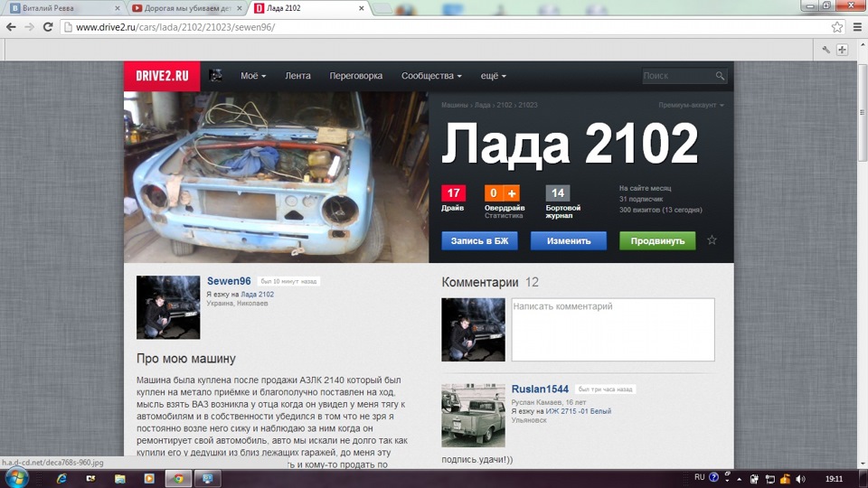Open the Windows Start button

[x=16, y=478]
